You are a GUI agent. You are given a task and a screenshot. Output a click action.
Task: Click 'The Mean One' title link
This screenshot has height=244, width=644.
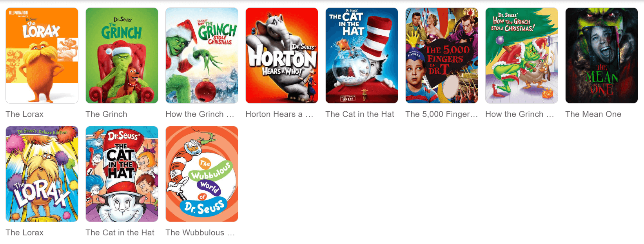click(593, 114)
